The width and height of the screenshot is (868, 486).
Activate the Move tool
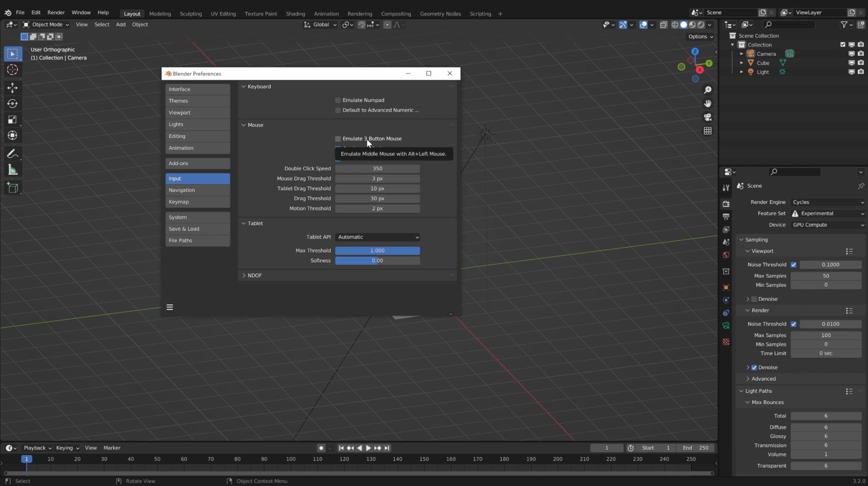click(x=13, y=88)
